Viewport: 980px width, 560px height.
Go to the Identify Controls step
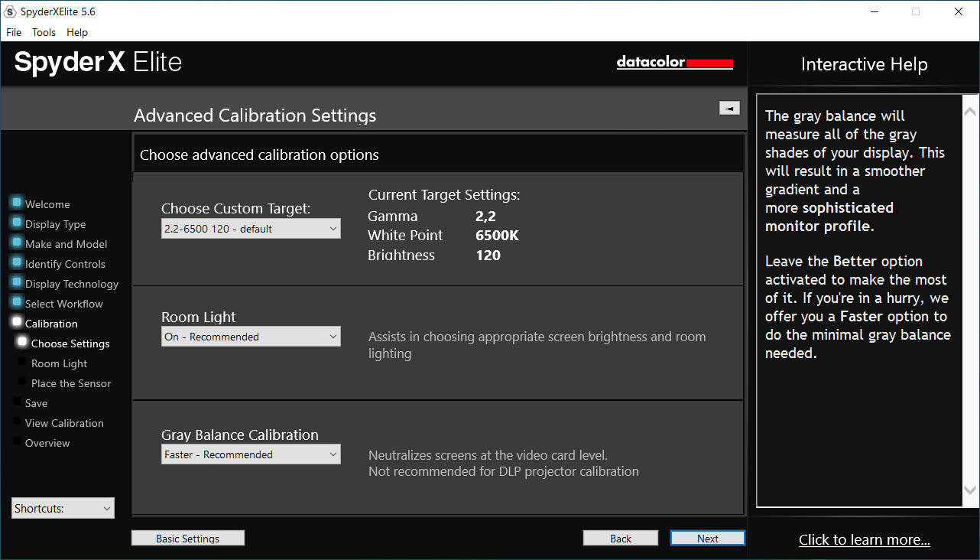tap(65, 264)
